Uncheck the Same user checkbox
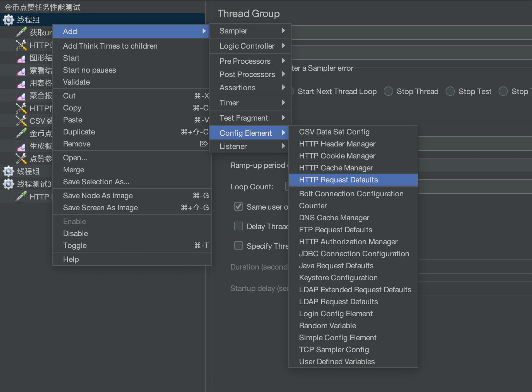Image resolution: width=532 pixels, height=392 pixels. pyautogui.click(x=239, y=207)
